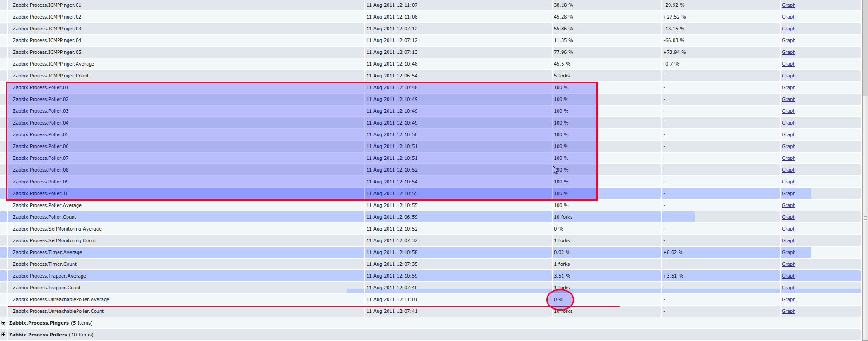This screenshot has width=868, height=341.
Task: Click the vertical scrollbar on the right
Action: click(865, 170)
